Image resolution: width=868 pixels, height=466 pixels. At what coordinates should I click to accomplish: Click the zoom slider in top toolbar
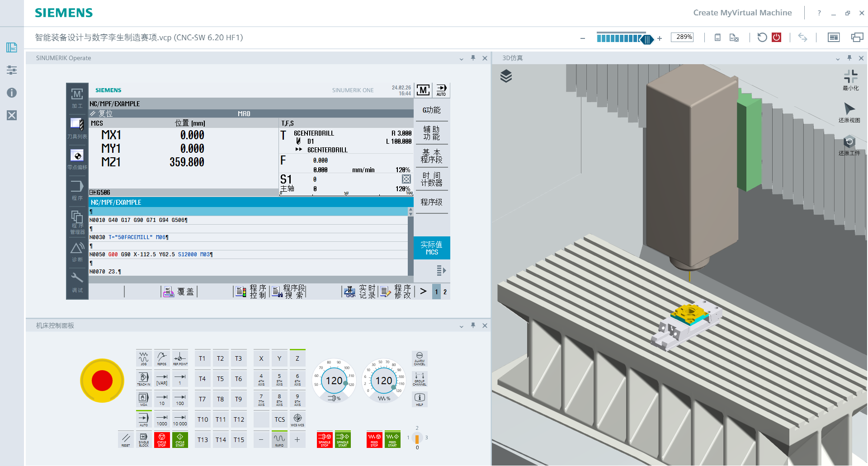[x=625, y=38]
